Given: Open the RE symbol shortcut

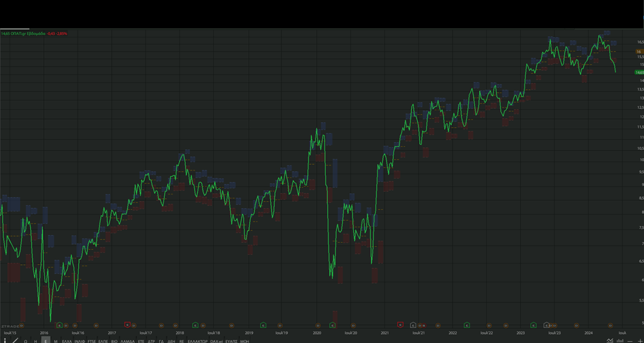Looking at the screenshot, I should tap(182, 341).
